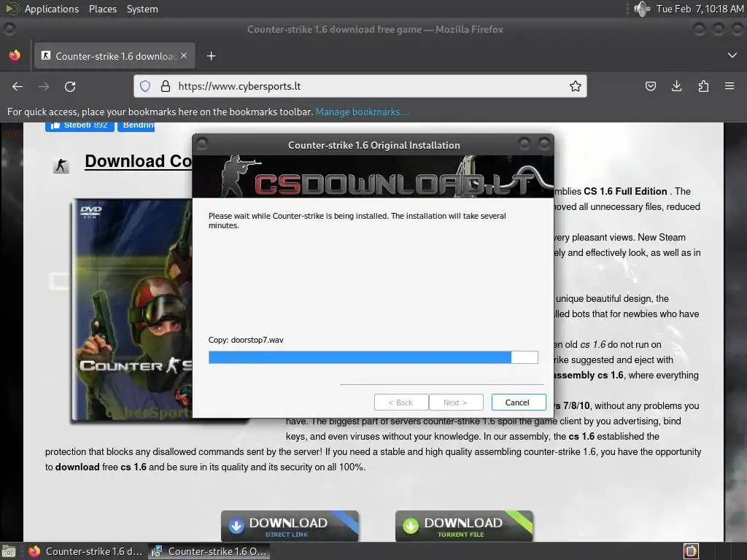Image resolution: width=747 pixels, height=560 pixels.
Task: Switch to Firefox window in taskbar
Action: click(x=86, y=551)
